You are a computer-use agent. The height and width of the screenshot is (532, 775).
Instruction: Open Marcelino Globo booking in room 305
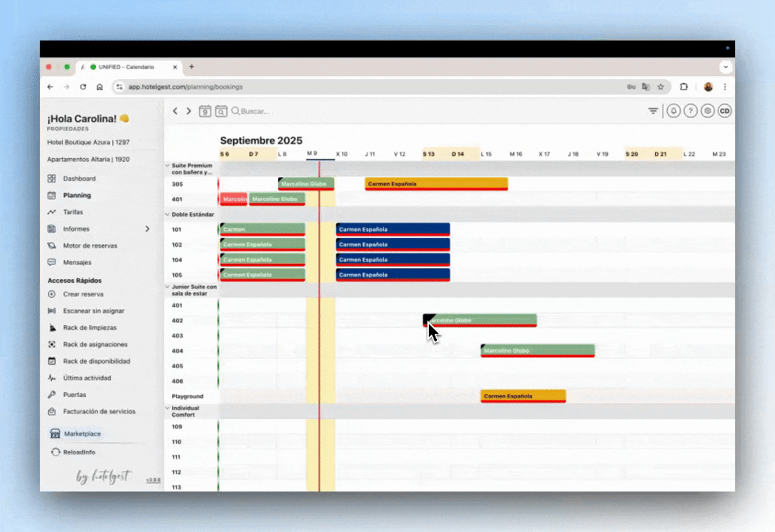click(x=306, y=184)
